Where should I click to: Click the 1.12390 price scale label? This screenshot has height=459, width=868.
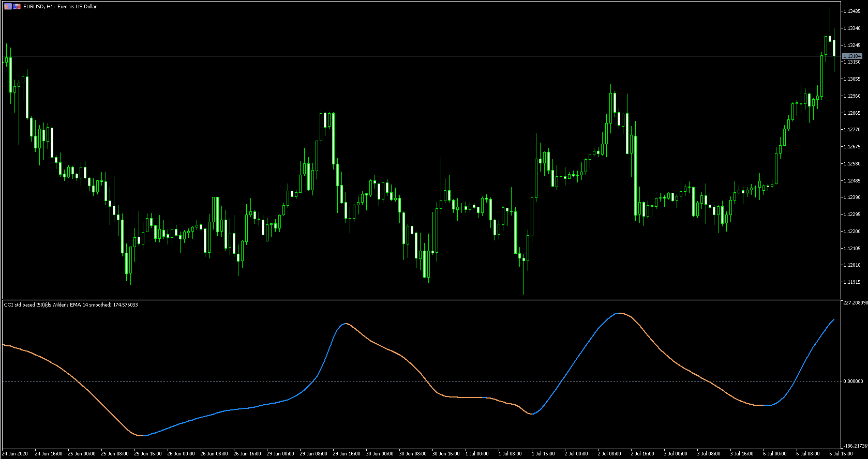tap(852, 197)
